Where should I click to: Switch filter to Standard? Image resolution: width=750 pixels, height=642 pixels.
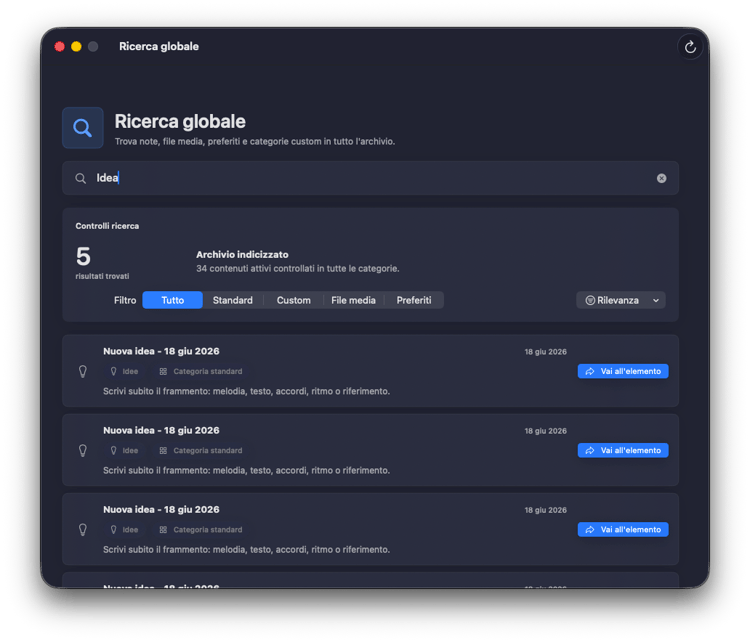(x=232, y=300)
